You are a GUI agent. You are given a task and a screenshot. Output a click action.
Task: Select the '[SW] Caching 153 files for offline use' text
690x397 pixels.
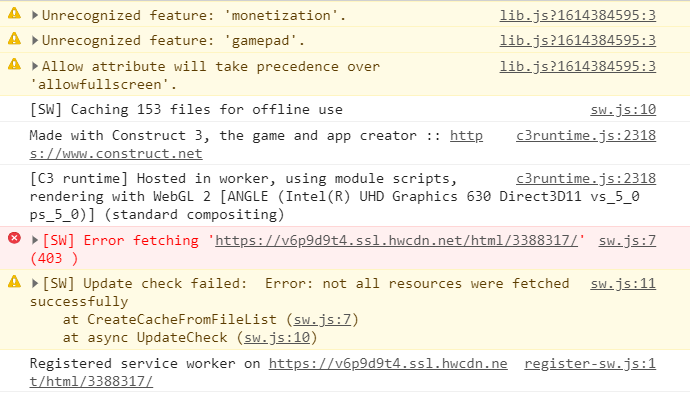pos(186,110)
